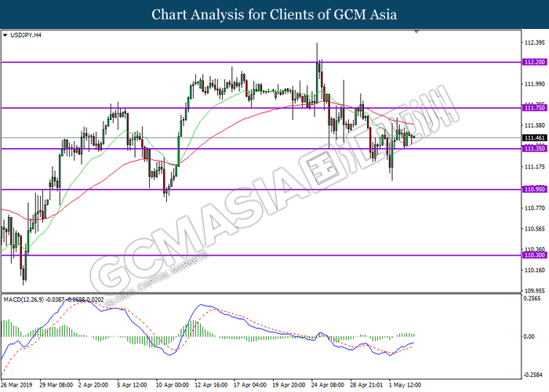Click the chart shift triangle marker at top
This screenshot has height=392, width=549.
(416, 31)
